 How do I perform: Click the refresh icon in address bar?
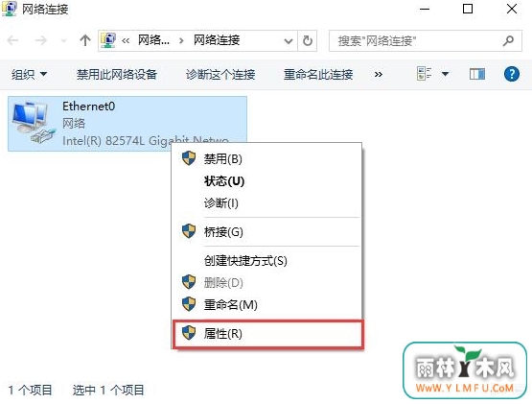(308, 40)
